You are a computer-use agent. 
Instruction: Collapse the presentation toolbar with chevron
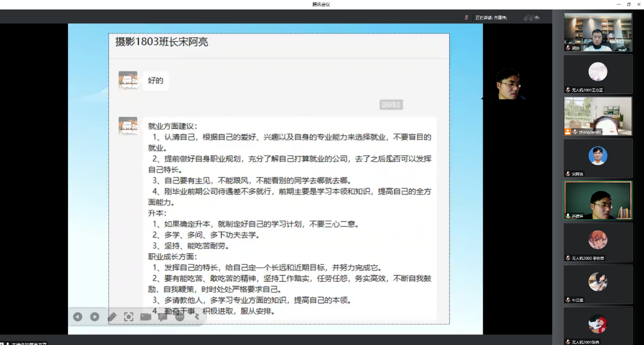coord(197,317)
